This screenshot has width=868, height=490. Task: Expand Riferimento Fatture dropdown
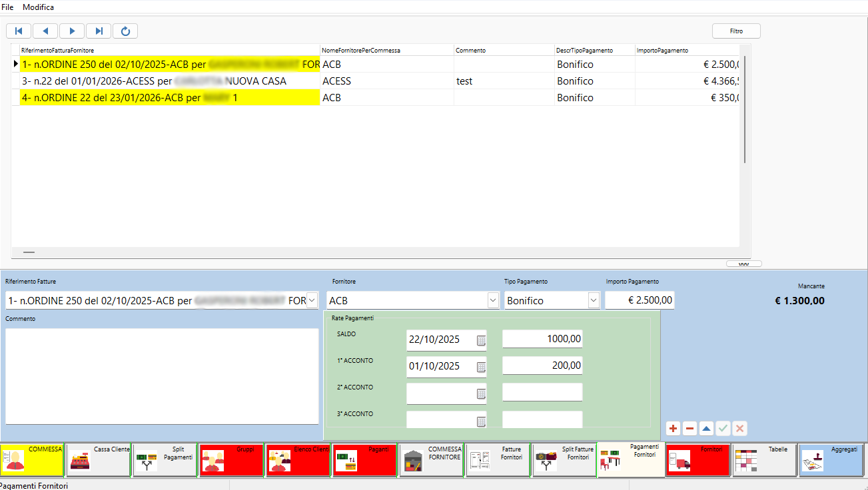pyautogui.click(x=312, y=300)
